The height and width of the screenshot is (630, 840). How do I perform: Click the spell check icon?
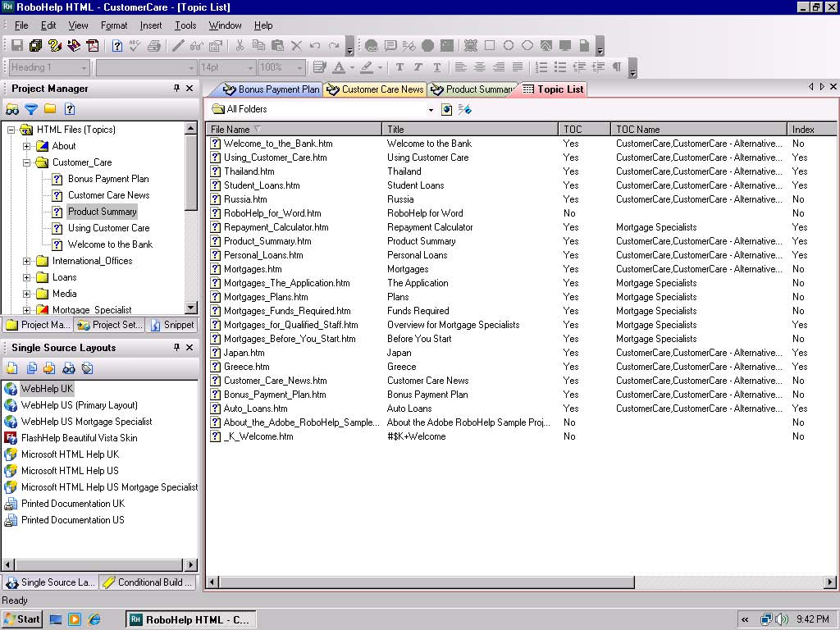click(135, 46)
